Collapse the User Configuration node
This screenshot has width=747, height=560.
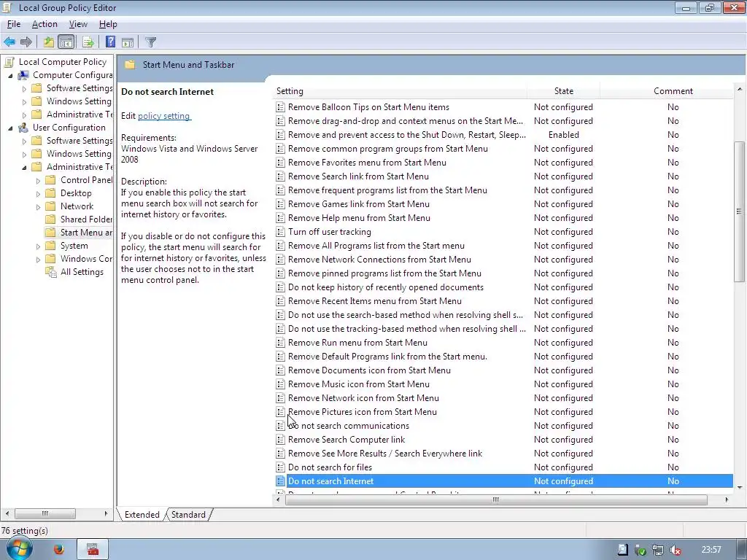click(x=10, y=128)
